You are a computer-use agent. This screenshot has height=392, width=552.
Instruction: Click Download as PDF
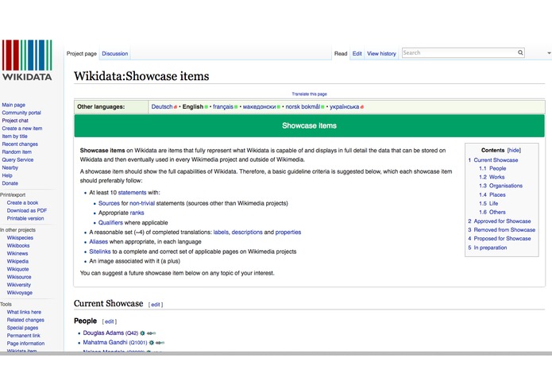[27, 210]
